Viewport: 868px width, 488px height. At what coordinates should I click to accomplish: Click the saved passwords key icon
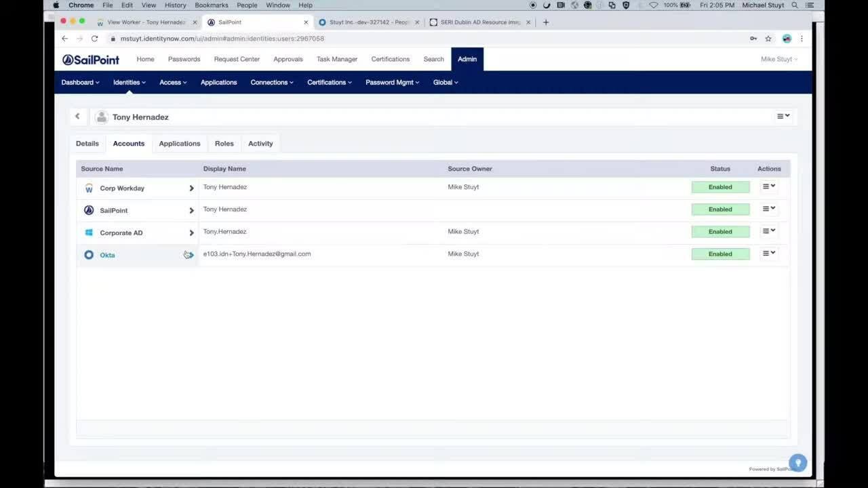753,39
